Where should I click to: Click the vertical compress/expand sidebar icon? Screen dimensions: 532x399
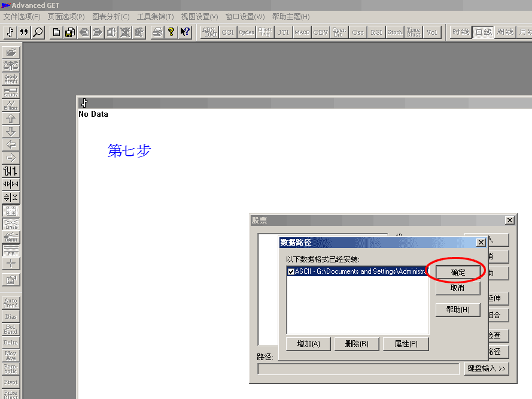pos(11,197)
